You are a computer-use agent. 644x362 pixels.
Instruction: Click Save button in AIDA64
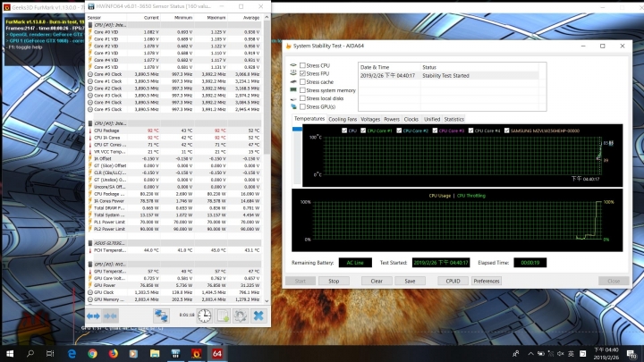[410, 282]
